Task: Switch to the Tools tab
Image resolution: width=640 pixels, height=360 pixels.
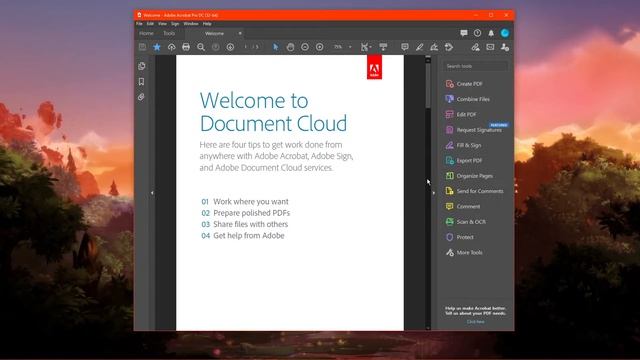Action: click(169, 33)
